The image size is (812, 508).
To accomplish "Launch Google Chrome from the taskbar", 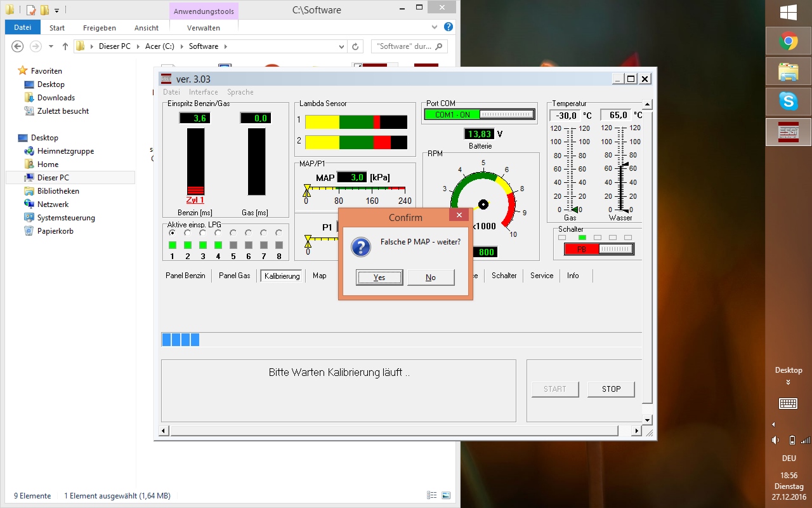I will [789, 42].
